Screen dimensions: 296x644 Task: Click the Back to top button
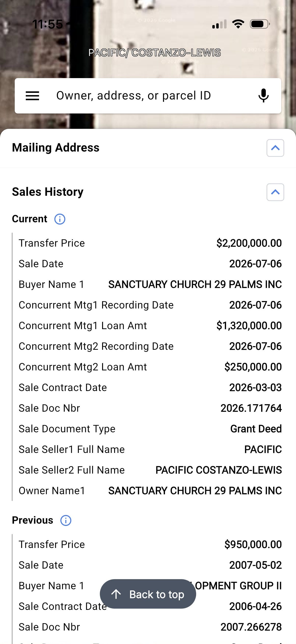(148, 594)
